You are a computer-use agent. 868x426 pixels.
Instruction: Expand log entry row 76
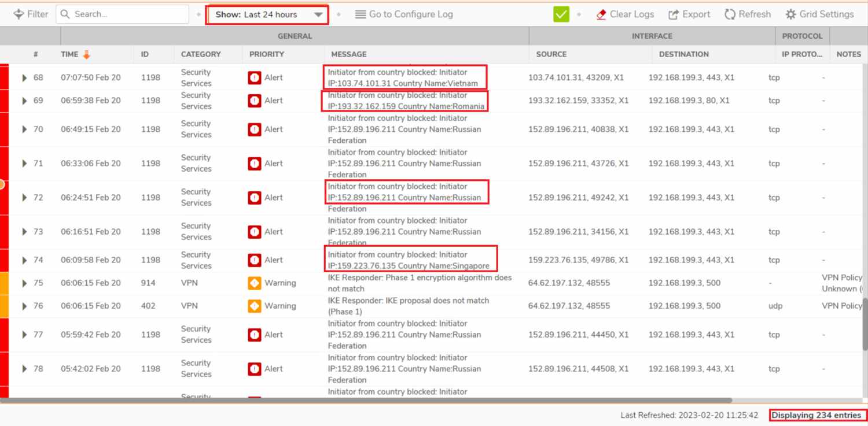click(x=24, y=306)
